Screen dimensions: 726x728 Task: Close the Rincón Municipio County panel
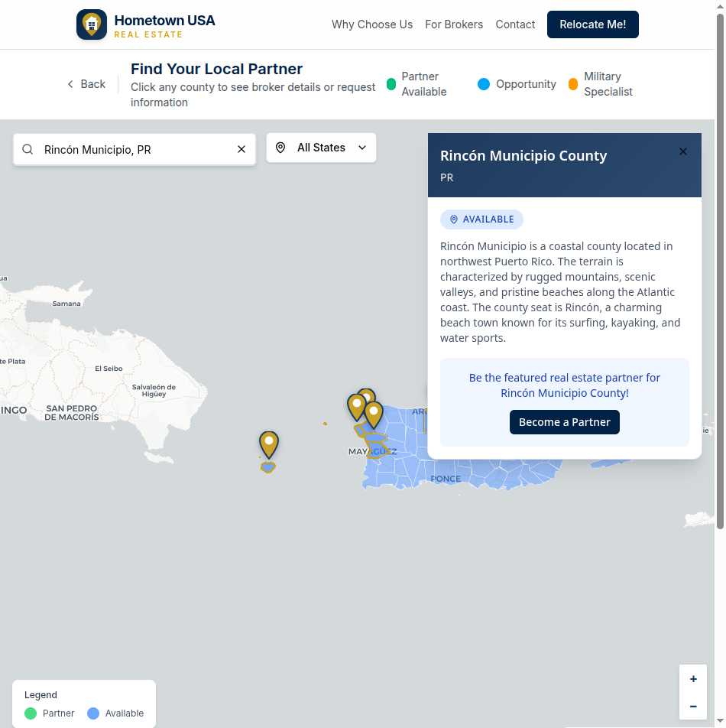pos(683,152)
